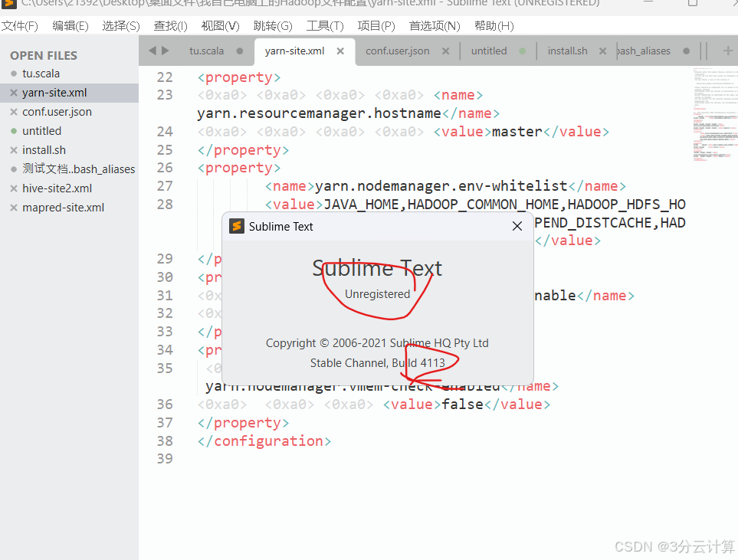Click the master value on line 24
Viewport: 738px width, 560px height.
tap(517, 132)
